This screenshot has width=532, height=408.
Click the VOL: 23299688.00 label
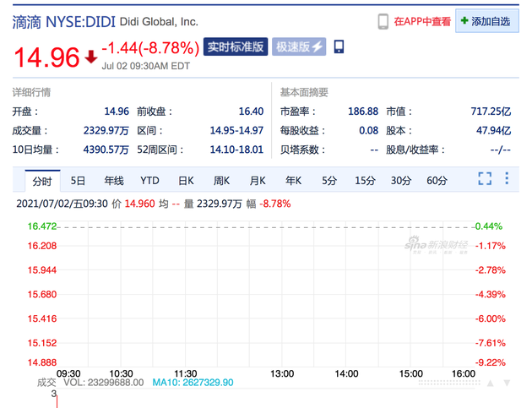click(104, 383)
